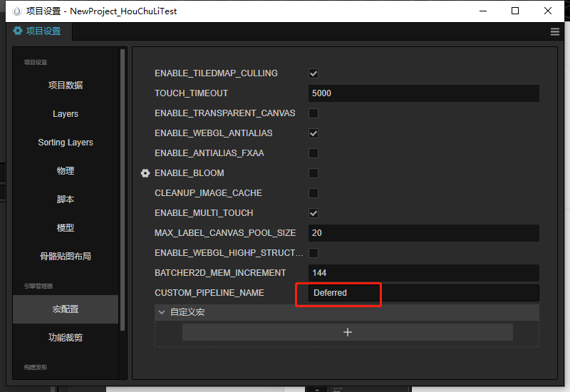
Task: Collapse the 自定义宏 section
Action: (162, 312)
